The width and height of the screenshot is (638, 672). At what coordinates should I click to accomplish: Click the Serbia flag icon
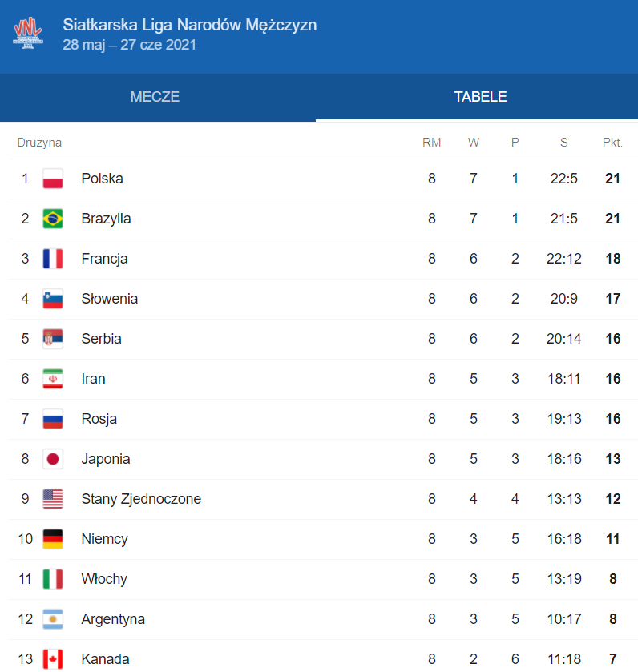point(53,339)
